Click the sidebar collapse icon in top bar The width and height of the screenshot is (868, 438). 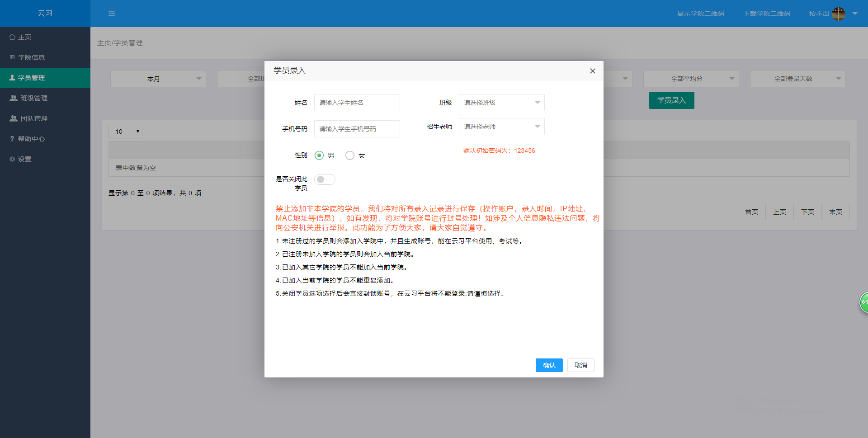112,14
